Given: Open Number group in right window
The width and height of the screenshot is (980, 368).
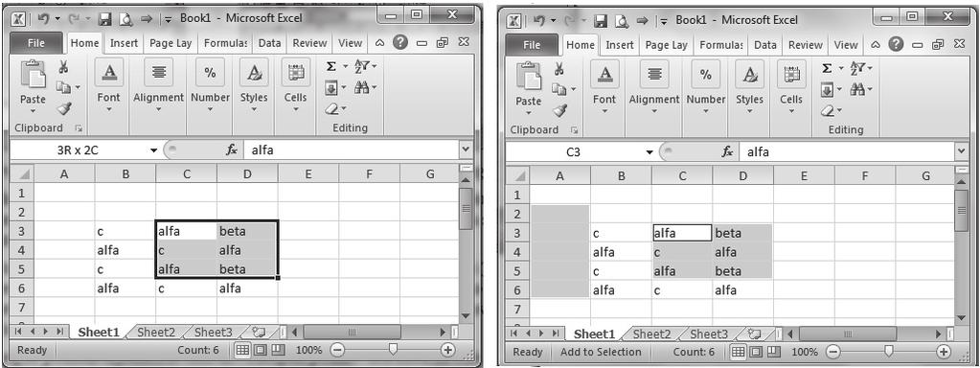Looking at the screenshot, I should (x=706, y=87).
